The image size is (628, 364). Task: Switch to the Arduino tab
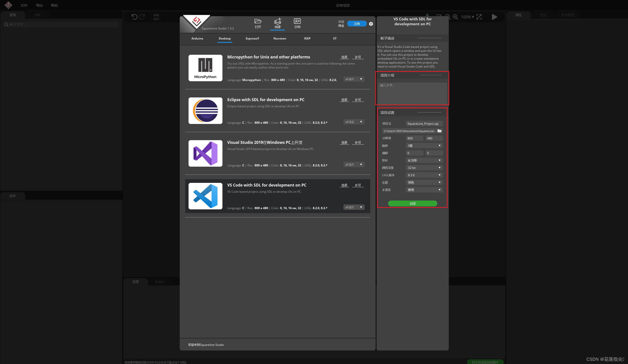pos(197,38)
